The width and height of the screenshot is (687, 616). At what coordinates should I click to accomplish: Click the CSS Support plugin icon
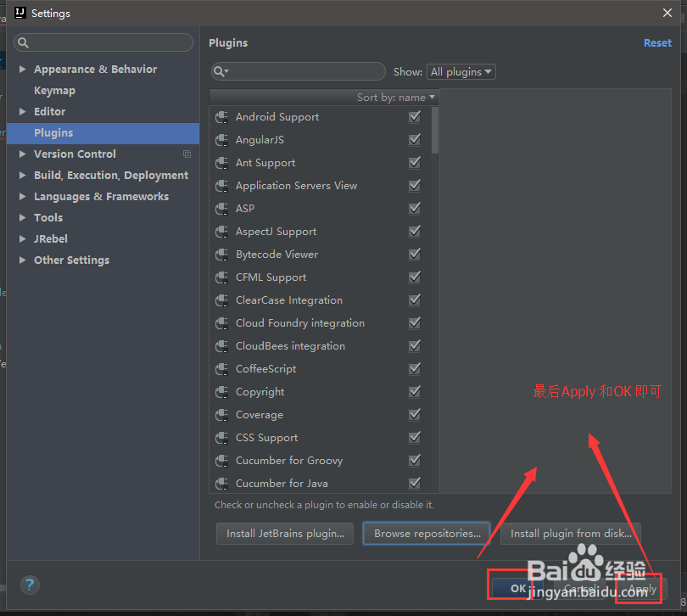click(x=221, y=438)
